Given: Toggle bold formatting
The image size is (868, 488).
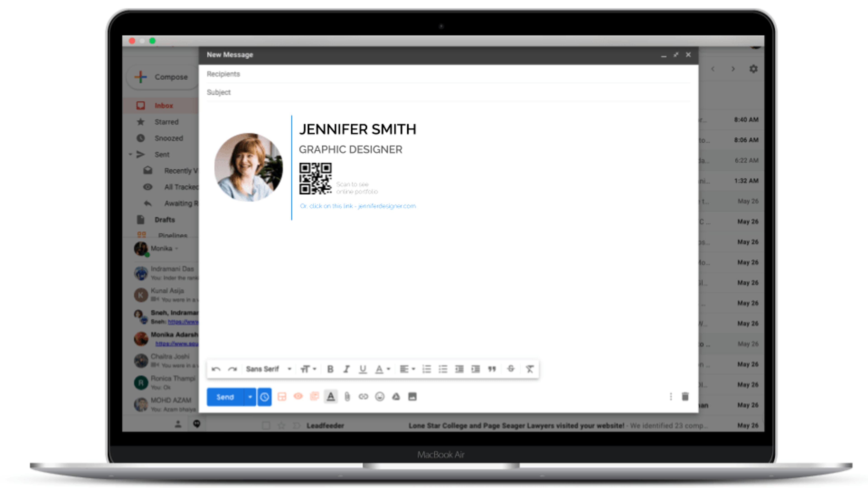Looking at the screenshot, I should pos(330,369).
